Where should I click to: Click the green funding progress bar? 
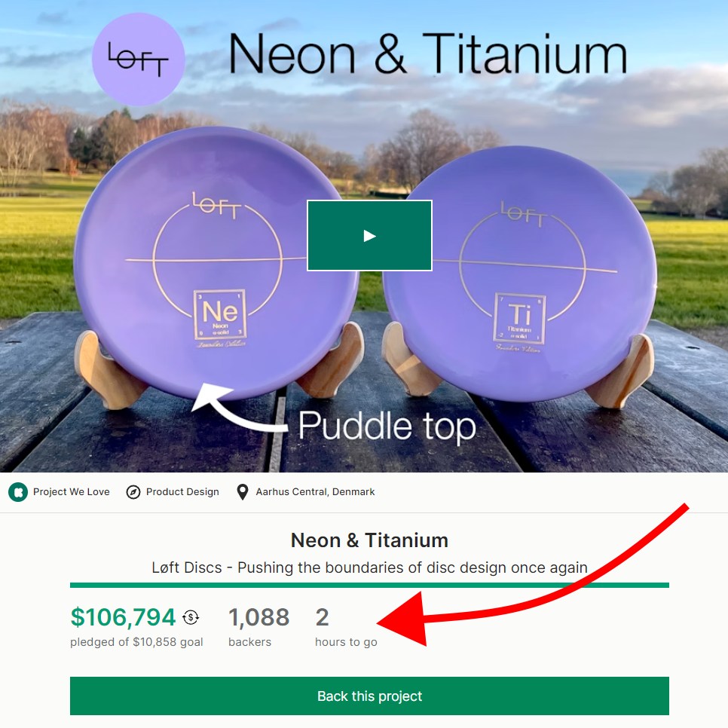[369, 585]
